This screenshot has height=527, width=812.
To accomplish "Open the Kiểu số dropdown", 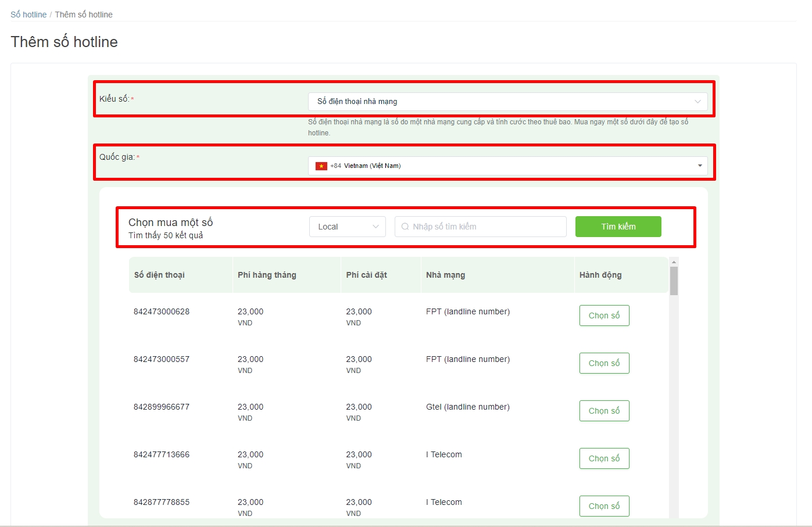I will tap(507, 102).
